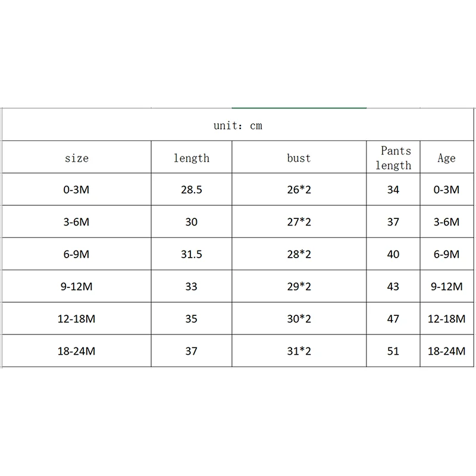Click 9-12M in the Age column

point(446,286)
